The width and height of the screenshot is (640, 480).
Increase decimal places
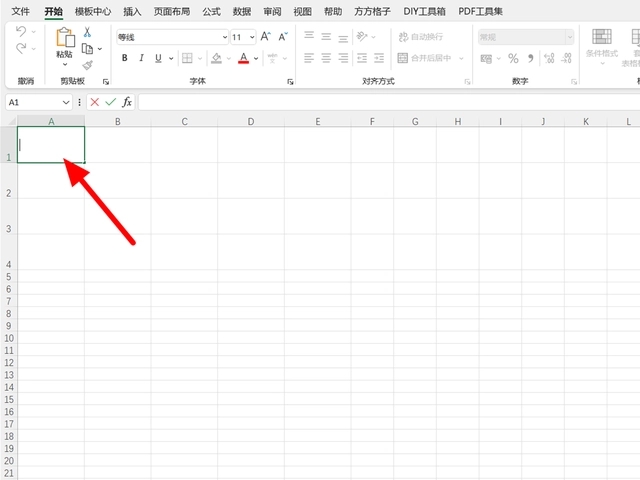(549, 58)
